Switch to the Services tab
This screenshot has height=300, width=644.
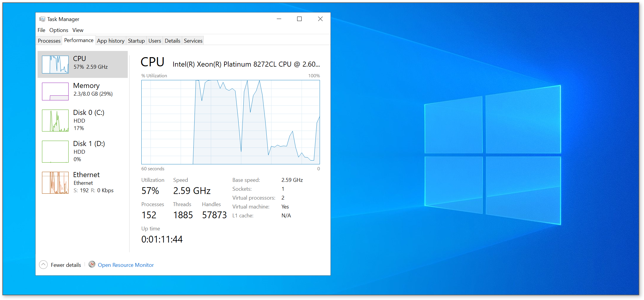pyautogui.click(x=193, y=41)
